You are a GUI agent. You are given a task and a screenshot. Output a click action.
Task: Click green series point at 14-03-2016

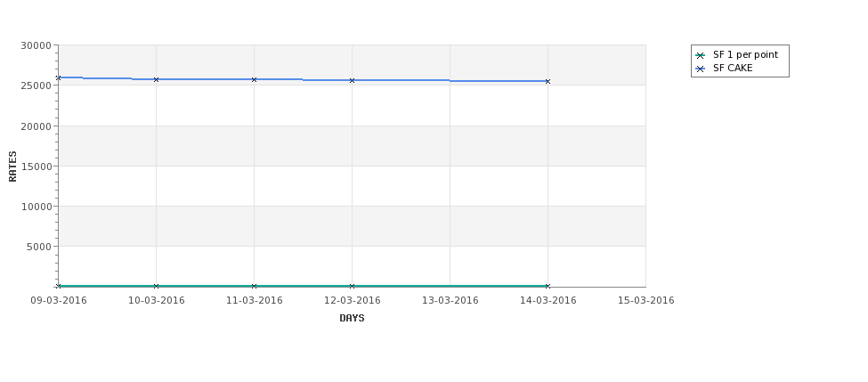[x=548, y=286]
